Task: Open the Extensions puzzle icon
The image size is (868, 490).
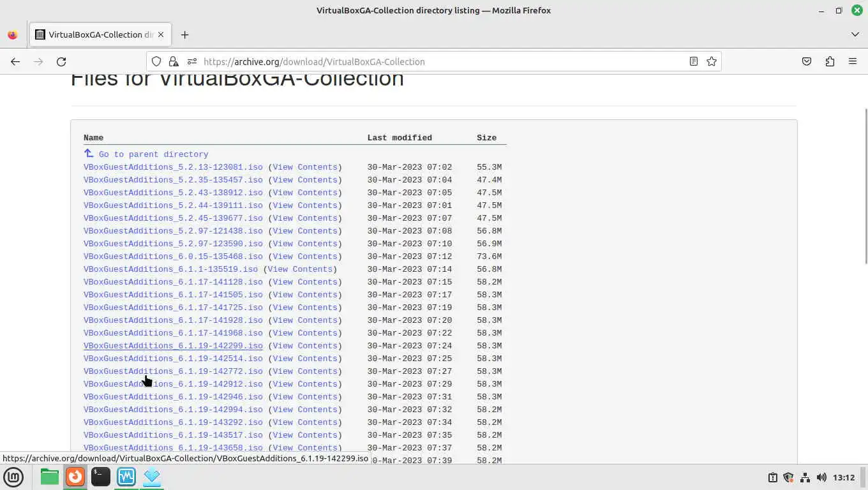Action: pos(830,61)
